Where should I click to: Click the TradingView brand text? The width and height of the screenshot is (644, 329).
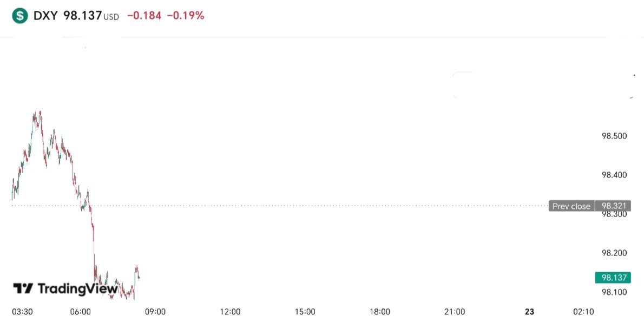click(x=77, y=288)
